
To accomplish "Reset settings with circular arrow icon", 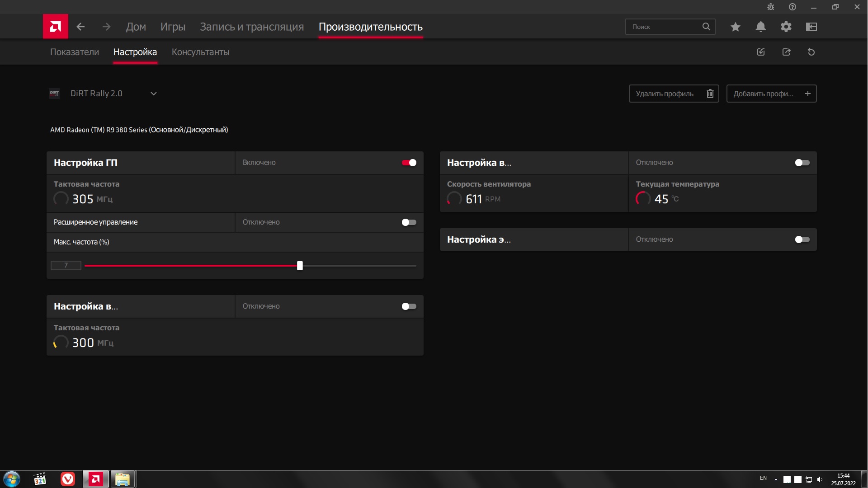I will click(x=811, y=52).
